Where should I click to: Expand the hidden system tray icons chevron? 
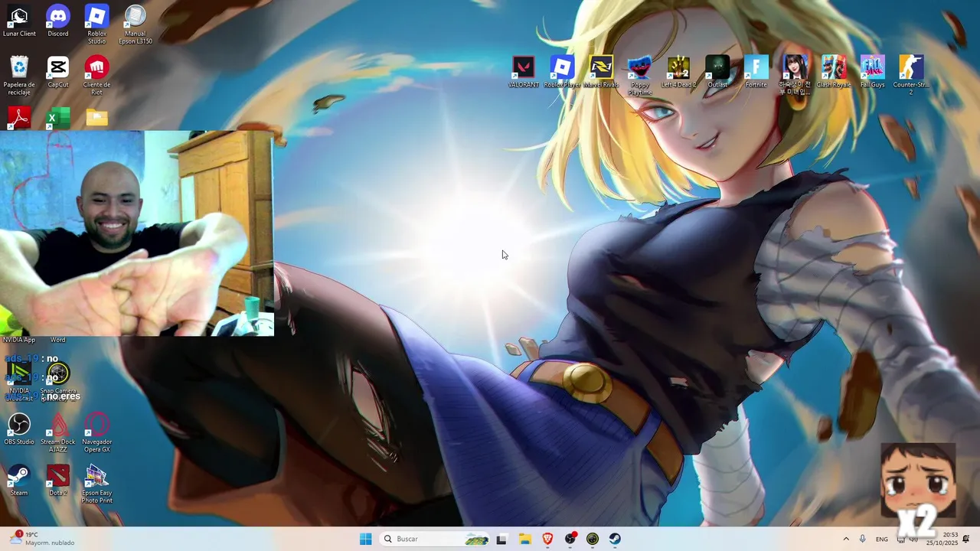(x=846, y=539)
